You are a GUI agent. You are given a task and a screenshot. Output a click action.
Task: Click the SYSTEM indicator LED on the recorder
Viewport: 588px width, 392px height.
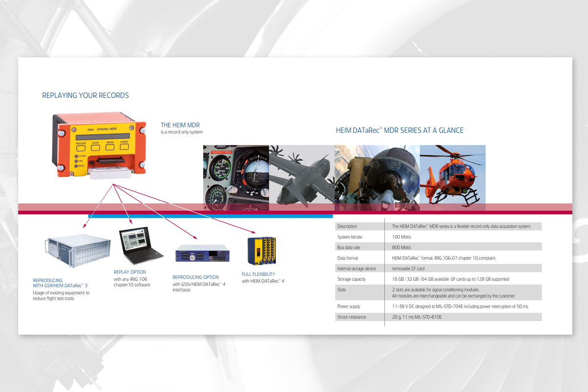coord(76,156)
